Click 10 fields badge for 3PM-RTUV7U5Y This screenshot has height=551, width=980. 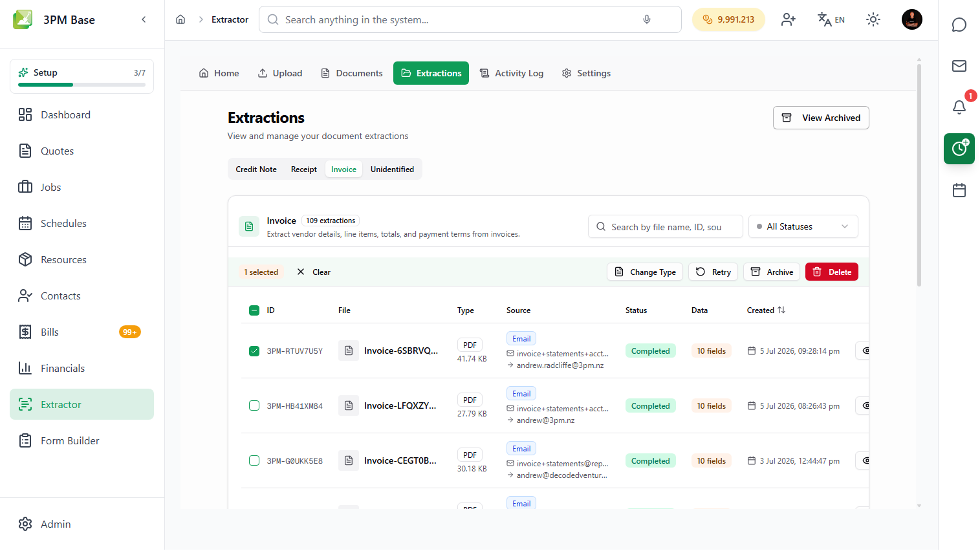(x=712, y=351)
